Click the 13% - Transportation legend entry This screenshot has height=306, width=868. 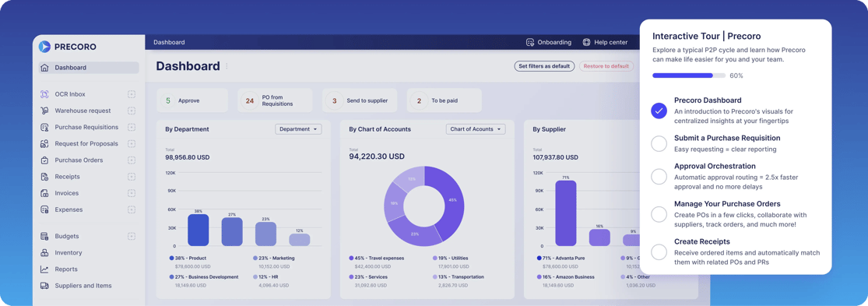[x=459, y=276]
